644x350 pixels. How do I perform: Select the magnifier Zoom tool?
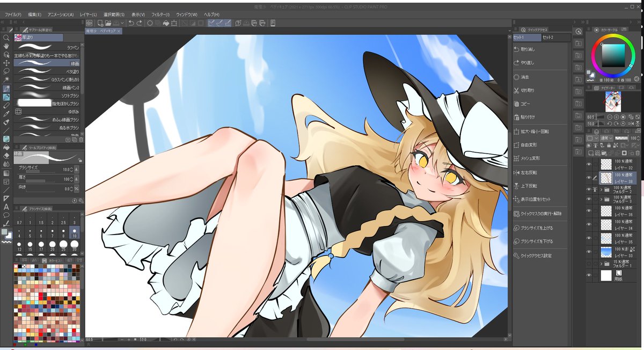(x=6, y=38)
